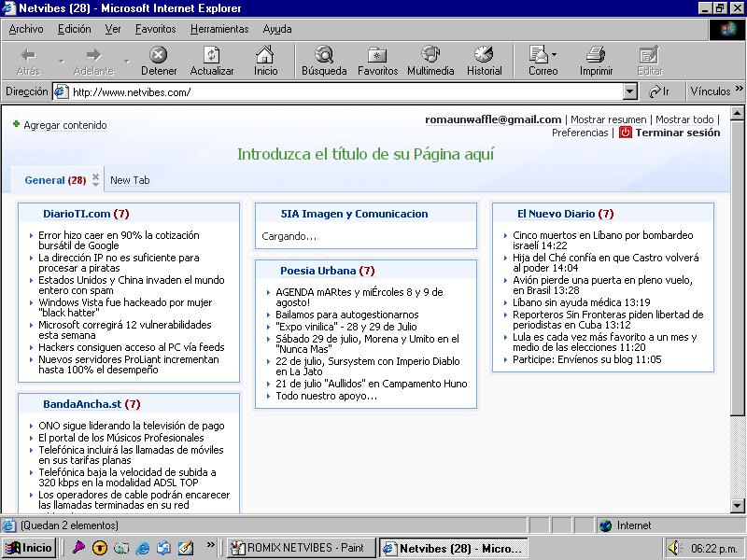Edit the page title 'Introduzca el título de su Página aquí'

coord(365,154)
